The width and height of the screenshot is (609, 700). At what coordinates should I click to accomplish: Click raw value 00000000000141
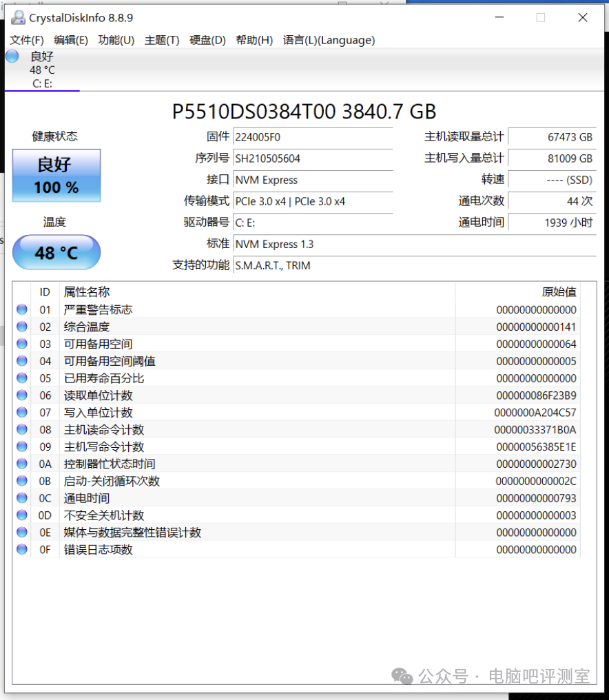(x=536, y=327)
